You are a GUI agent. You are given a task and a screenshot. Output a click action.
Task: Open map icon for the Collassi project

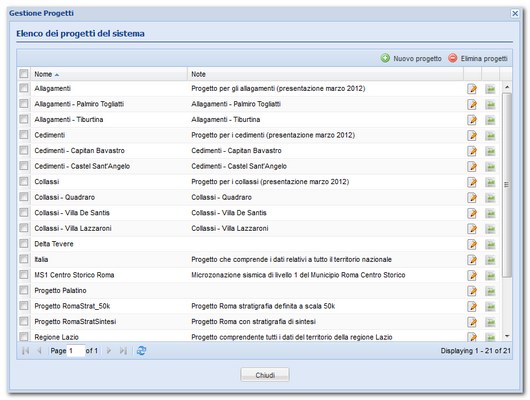click(490, 182)
